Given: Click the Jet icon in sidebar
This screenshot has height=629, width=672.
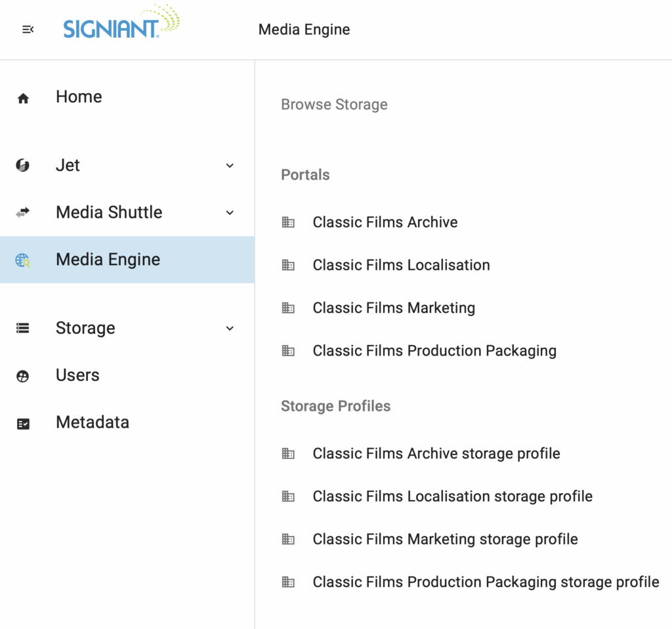Looking at the screenshot, I should (23, 165).
